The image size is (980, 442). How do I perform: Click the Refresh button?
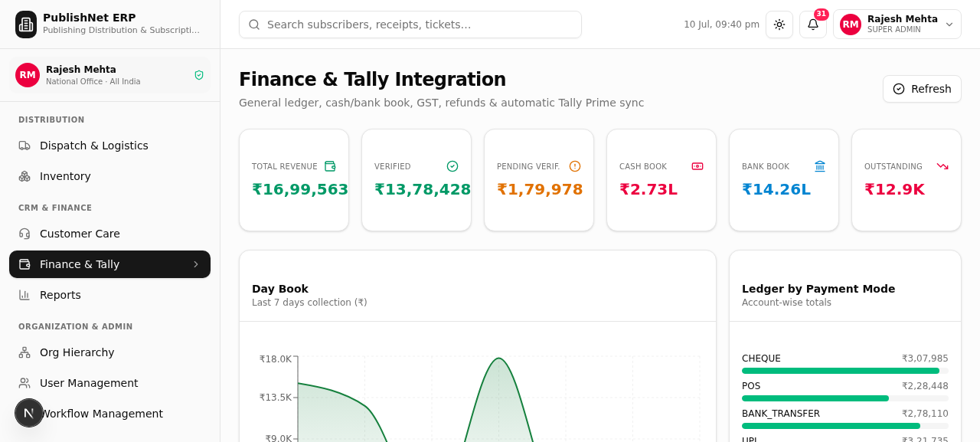pos(922,89)
